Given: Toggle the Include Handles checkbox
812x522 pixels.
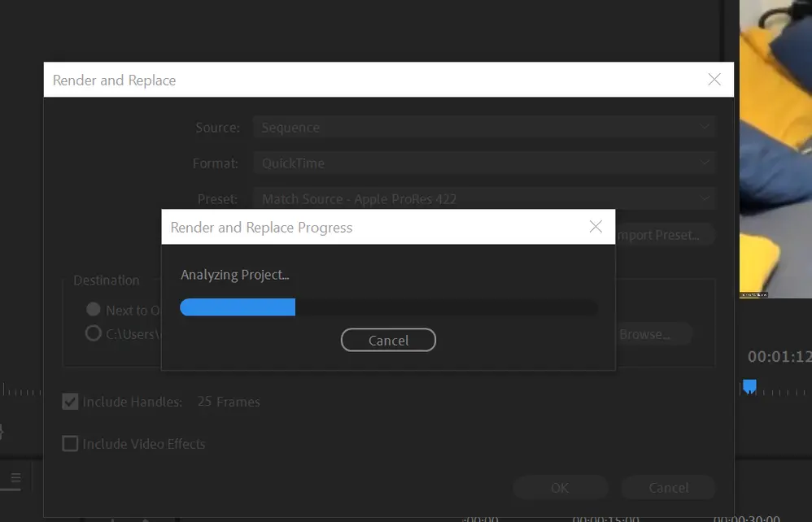Looking at the screenshot, I should [71, 402].
